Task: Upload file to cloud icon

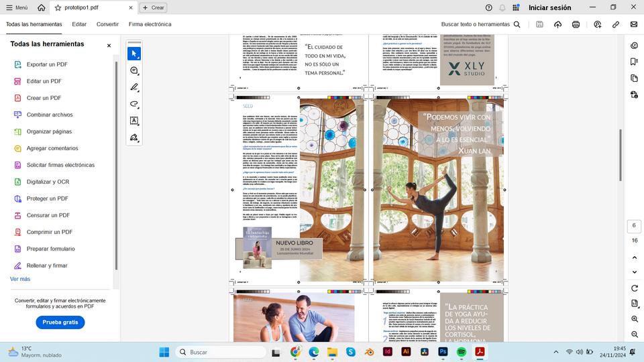Action: pos(557,24)
